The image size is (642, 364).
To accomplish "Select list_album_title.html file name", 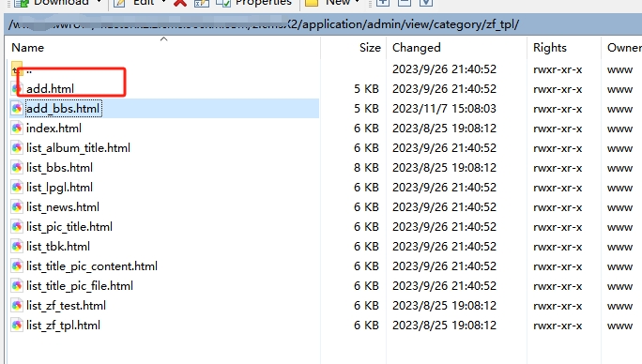I will pos(78,148).
